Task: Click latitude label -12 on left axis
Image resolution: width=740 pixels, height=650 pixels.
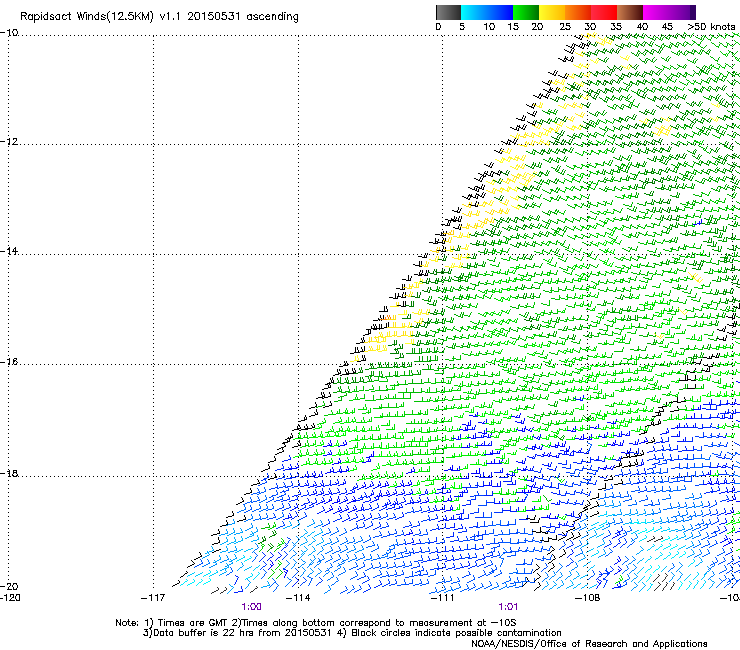Action: pyautogui.click(x=9, y=142)
